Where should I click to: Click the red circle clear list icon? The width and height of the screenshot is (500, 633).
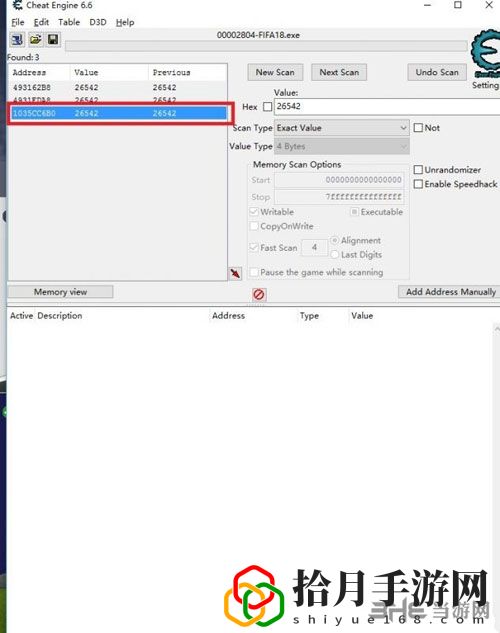259,294
